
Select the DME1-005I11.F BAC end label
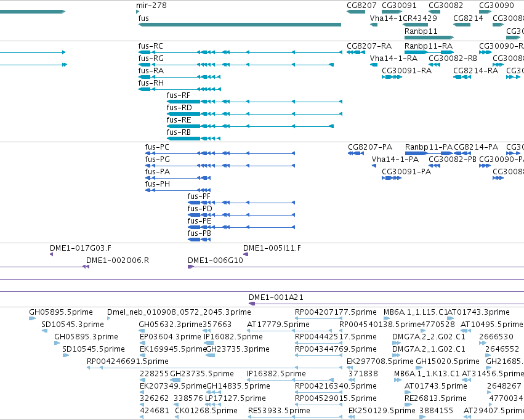pyautogui.click(x=272, y=248)
